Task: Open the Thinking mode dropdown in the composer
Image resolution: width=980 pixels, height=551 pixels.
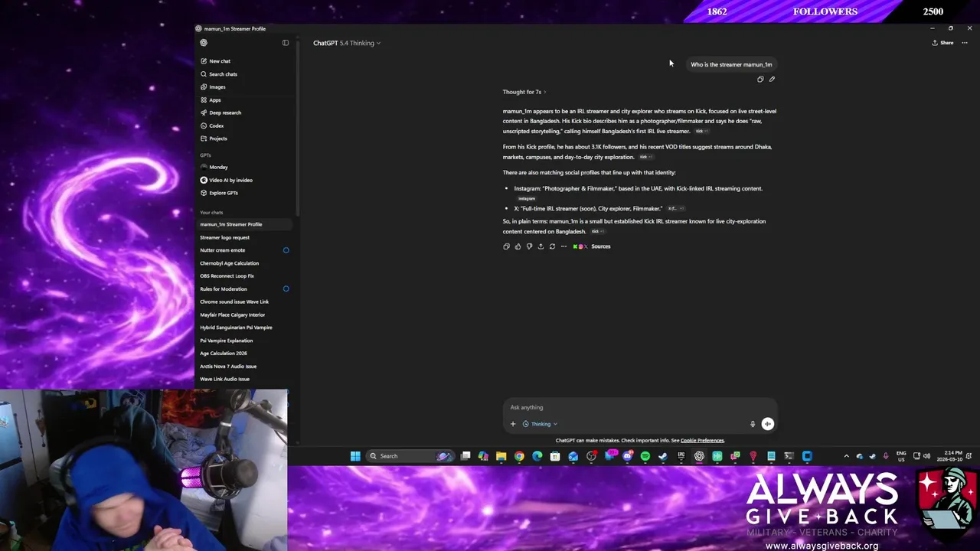Action: (x=540, y=424)
